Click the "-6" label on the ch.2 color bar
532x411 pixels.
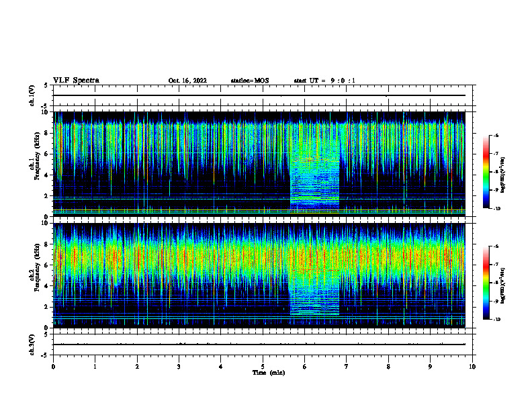point(496,246)
